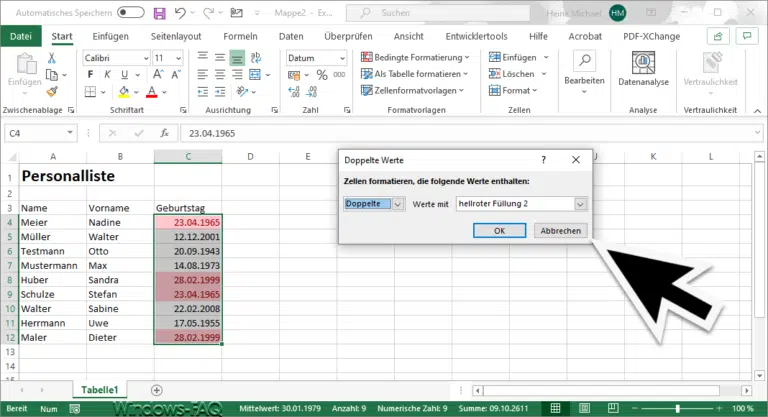The image size is (768, 417).
Task: Click the accounting number format icon
Action: (x=294, y=75)
